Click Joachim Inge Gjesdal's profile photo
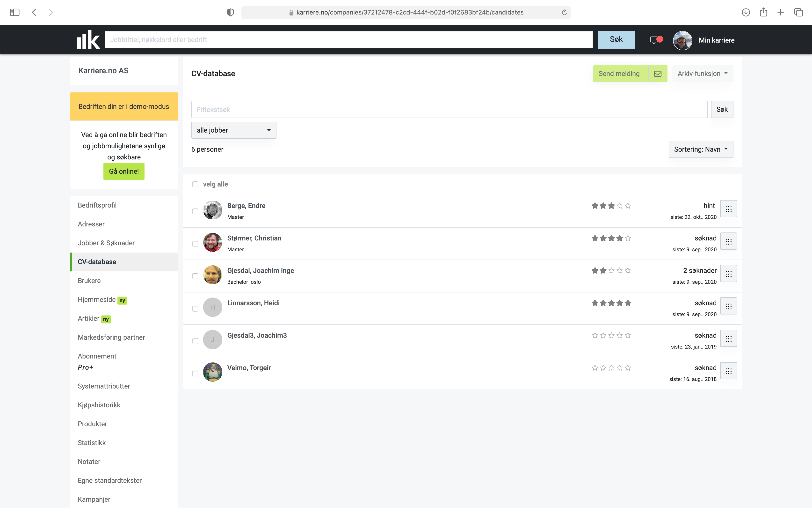812x508 pixels. pyautogui.click(x=212, y=275)
